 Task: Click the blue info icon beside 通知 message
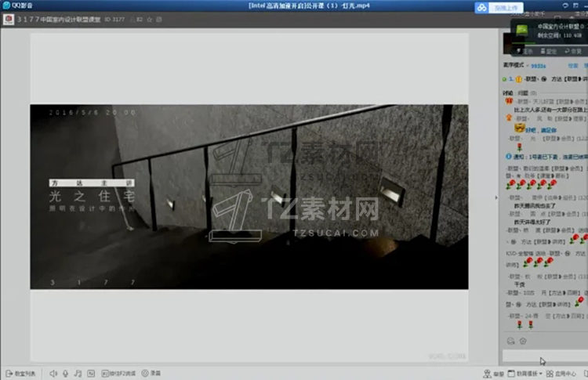pos(509,156)
